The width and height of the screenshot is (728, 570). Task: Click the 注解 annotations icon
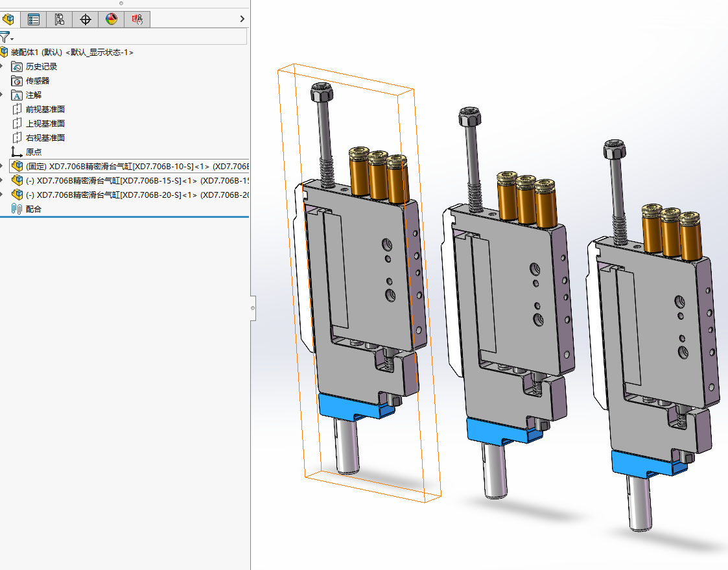click(17, 95)
